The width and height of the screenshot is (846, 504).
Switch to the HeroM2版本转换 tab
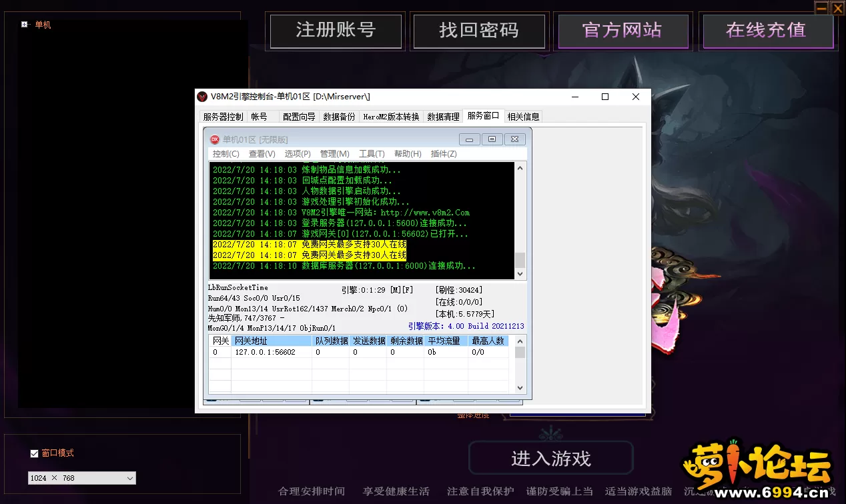coord(391,117)
